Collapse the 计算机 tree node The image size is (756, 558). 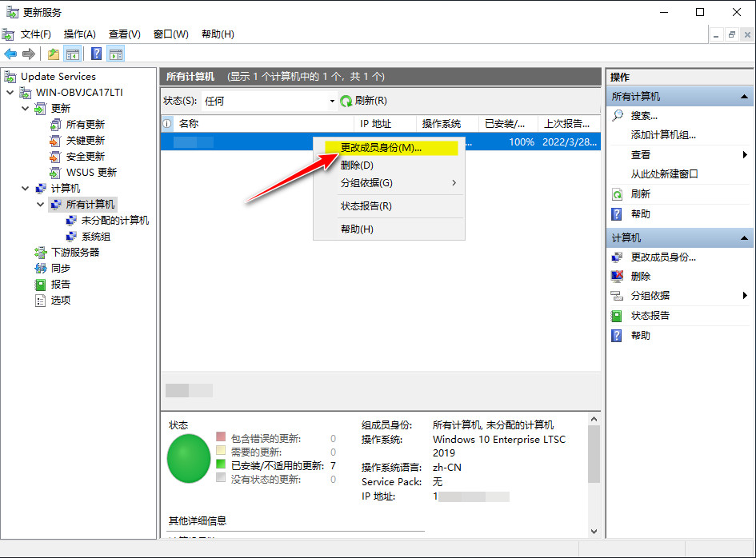[25, 189]
